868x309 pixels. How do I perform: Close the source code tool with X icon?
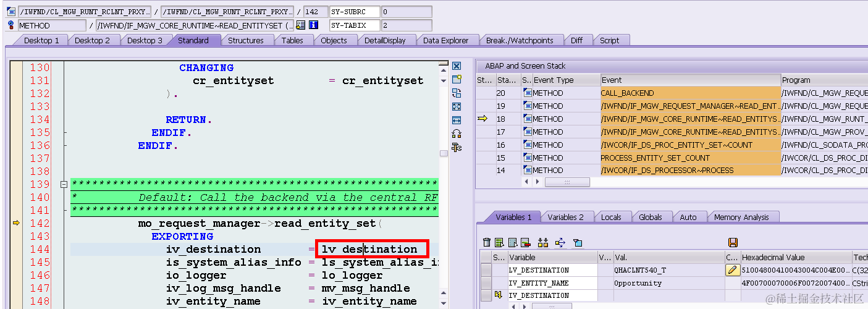point(457,66)
